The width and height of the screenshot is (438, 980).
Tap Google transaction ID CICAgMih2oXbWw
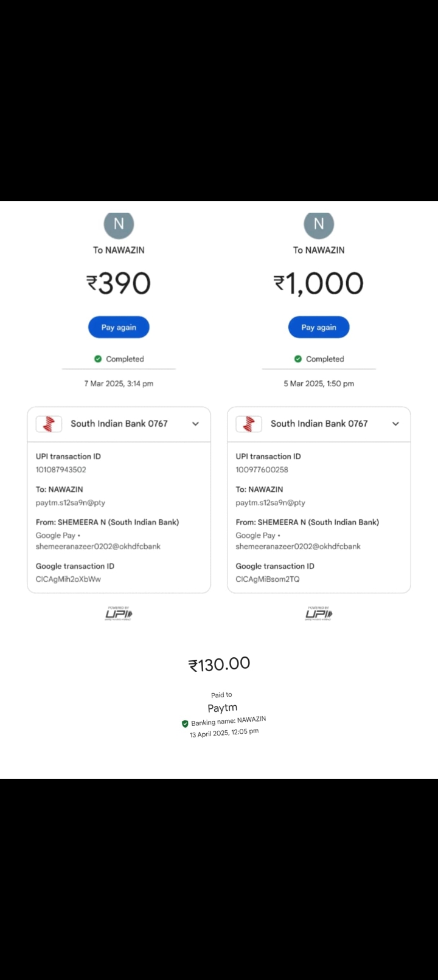(x=68, y=579)
